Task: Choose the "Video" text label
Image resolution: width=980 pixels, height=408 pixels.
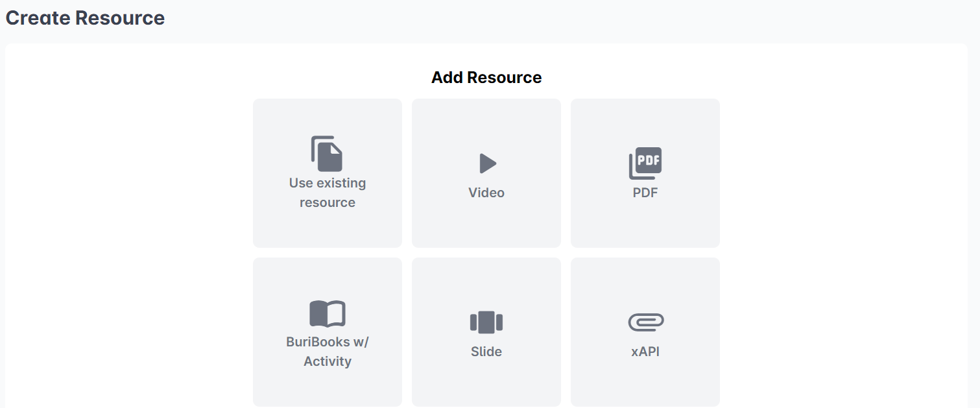Action: tap(486, 193)
